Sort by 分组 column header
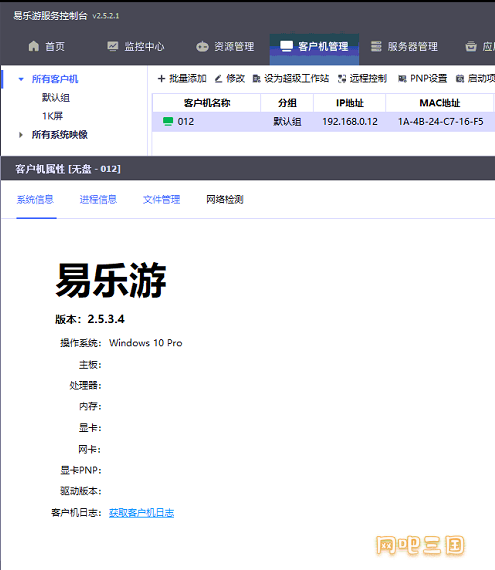This screenshot has height=570, width=495. 287,103
